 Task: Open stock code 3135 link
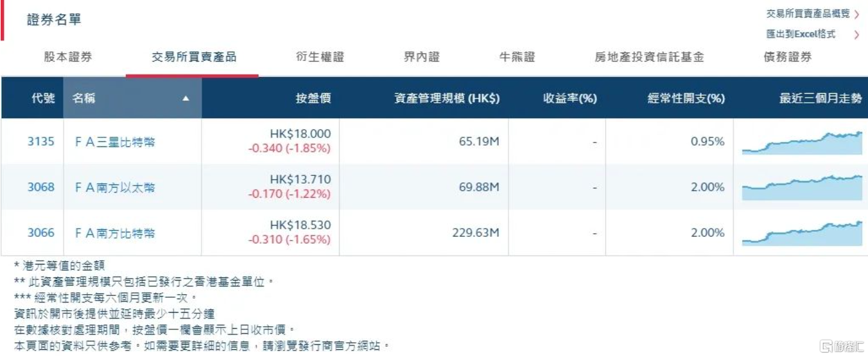[x=41, y=141]
